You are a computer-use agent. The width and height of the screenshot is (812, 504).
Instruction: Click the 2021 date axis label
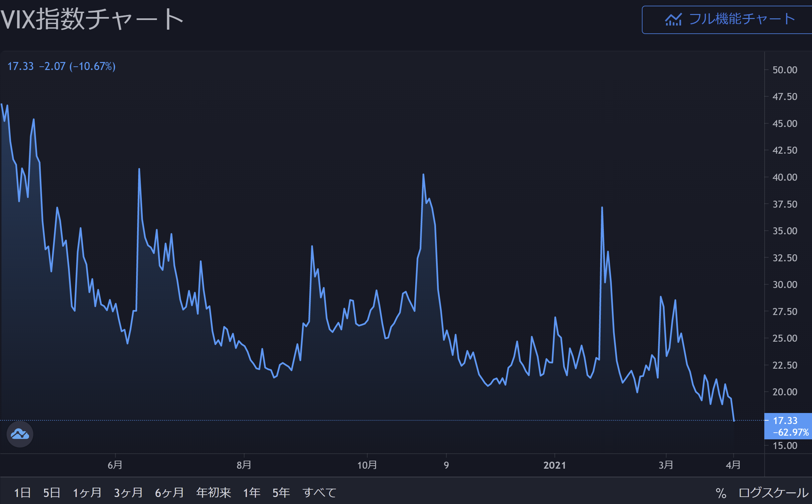(x=554, y=465)
